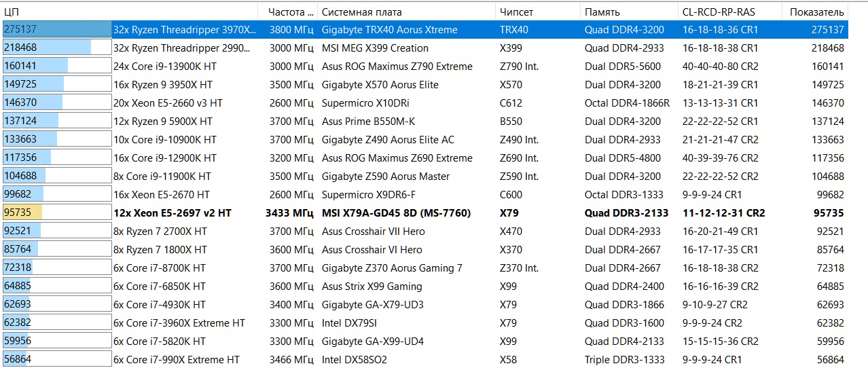Click the 13-13-13-31 CR1 timings cell

pos(721,103)
